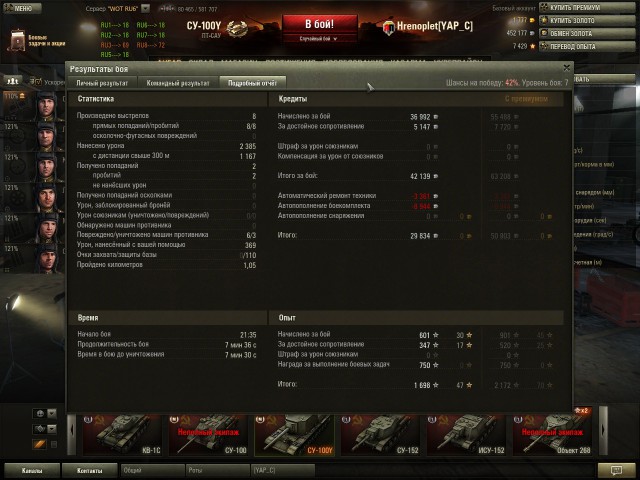Click the С премиумом column header

(x=526, y=99)
